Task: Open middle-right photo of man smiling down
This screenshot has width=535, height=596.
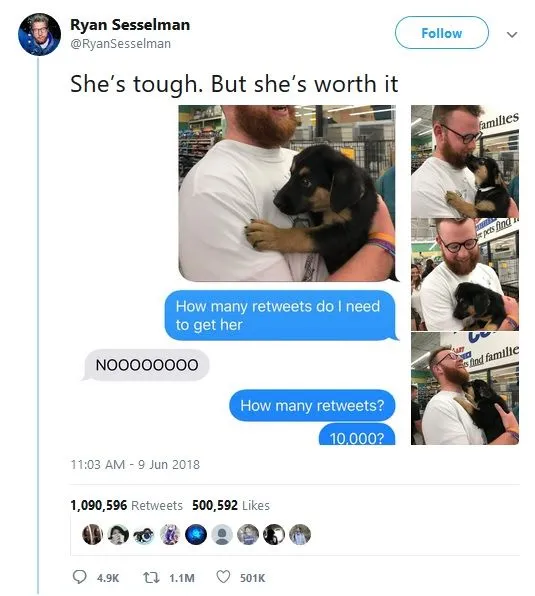Action: click(x=465, y=274)
